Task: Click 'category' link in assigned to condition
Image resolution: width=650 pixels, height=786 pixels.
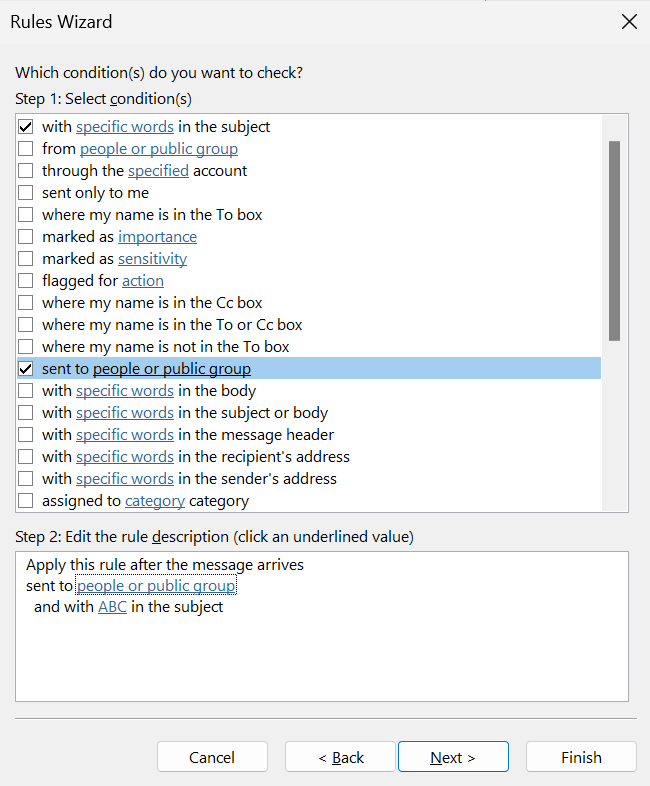Action: coord(155,501)
